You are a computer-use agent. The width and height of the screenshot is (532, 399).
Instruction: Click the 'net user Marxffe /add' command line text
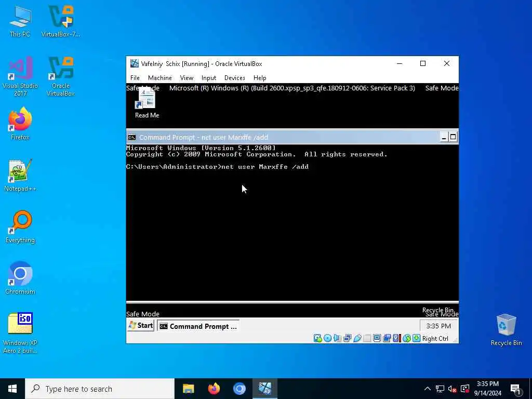click(265, 167)
